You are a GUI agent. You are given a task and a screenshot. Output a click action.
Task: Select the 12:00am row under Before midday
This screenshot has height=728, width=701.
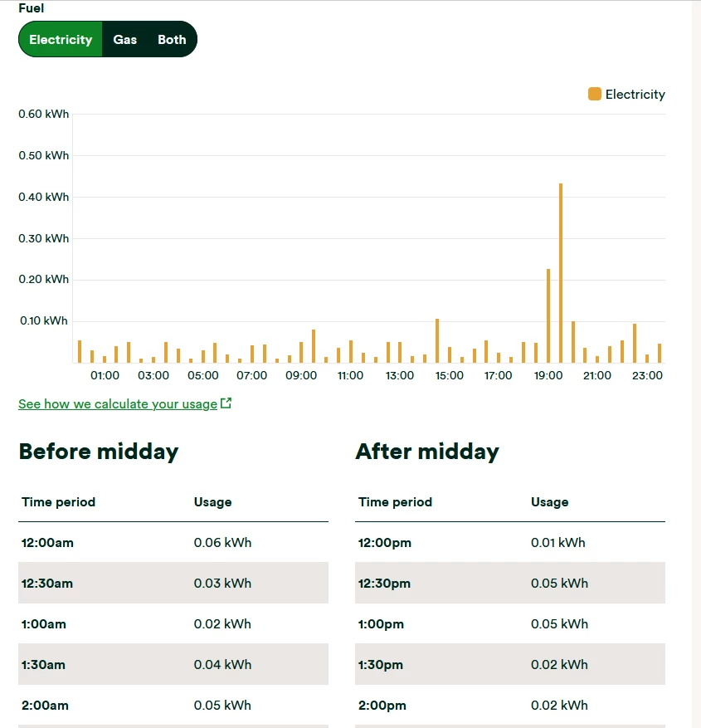173,543
